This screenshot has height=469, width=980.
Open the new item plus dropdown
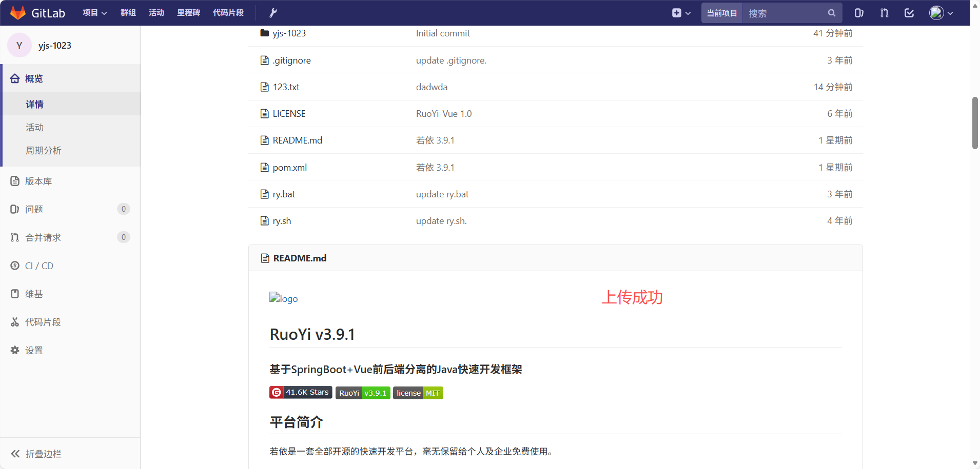click(681, 13)
